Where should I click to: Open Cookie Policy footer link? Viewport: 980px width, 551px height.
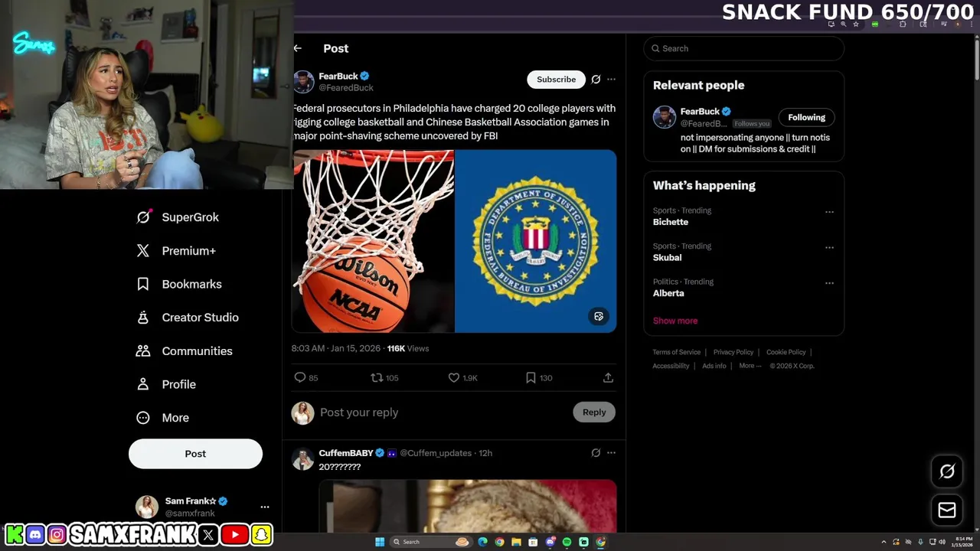click(786, 352)
